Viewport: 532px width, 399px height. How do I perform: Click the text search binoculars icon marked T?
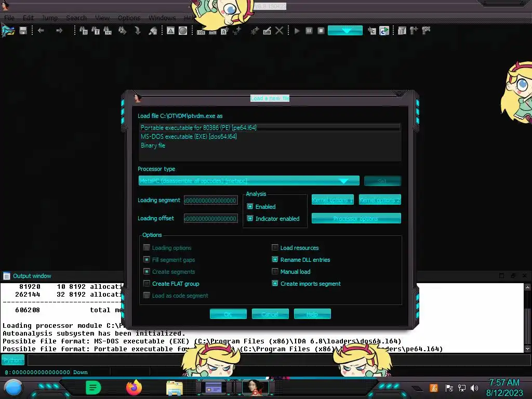(96, 31)
